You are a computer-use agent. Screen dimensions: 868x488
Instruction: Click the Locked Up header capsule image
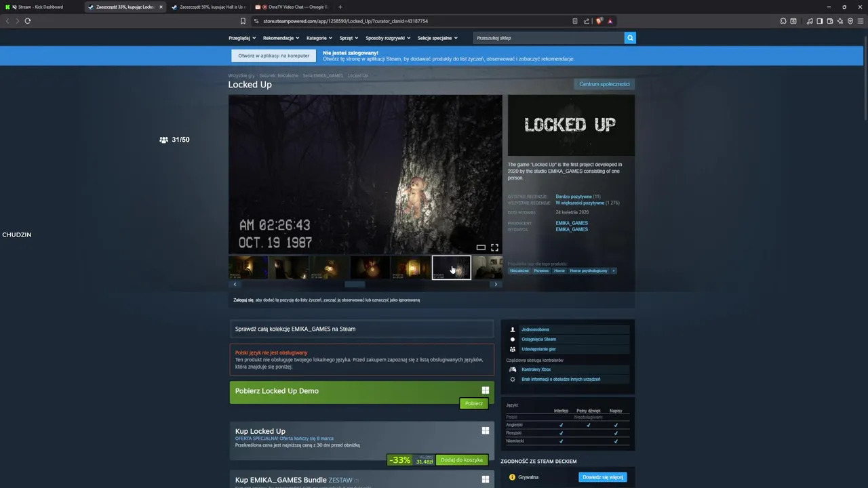(571, 125)
